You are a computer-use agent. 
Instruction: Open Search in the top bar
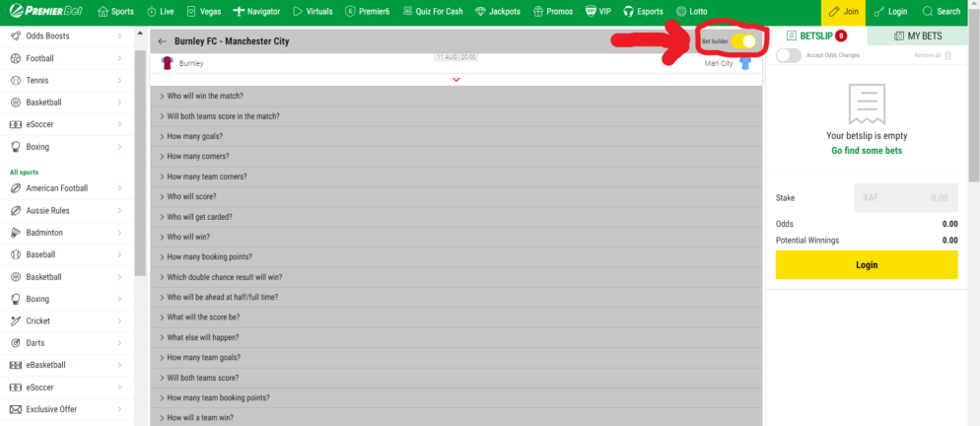(x=941, y=12)
